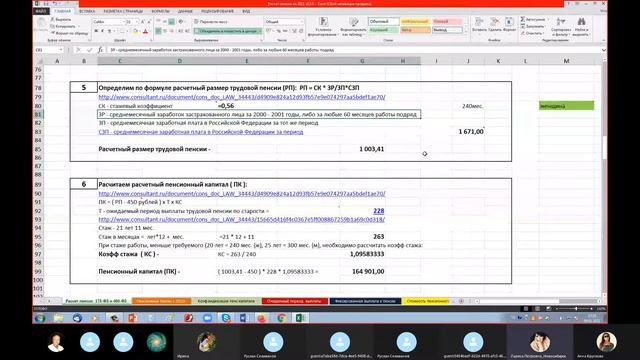The height and width of the screenshot is (360, 640).
Task: Open Merge and Center dropdown arrow
Action: 260,31
